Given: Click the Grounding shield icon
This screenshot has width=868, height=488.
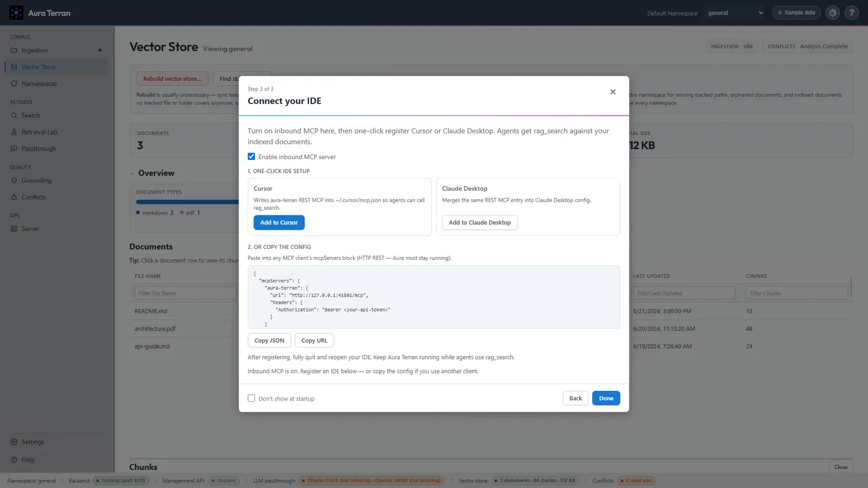Looking at the screenshot, I should pyautogui.click(x=14, y=181).
